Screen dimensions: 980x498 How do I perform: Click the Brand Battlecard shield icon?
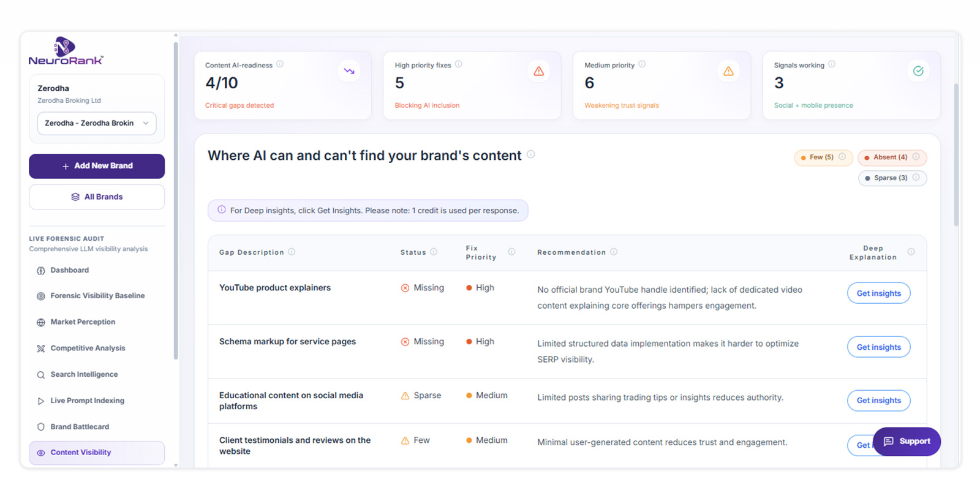click(x=41, y=427)
